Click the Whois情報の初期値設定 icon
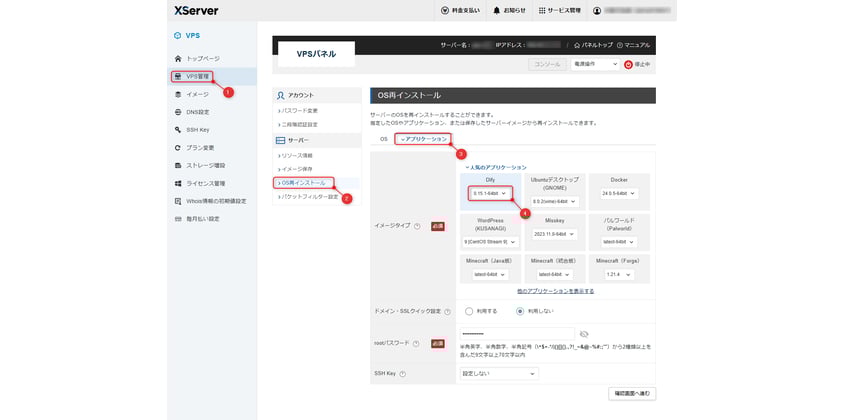The width and height of the screenshot is (844, 420). click(178, 201)
